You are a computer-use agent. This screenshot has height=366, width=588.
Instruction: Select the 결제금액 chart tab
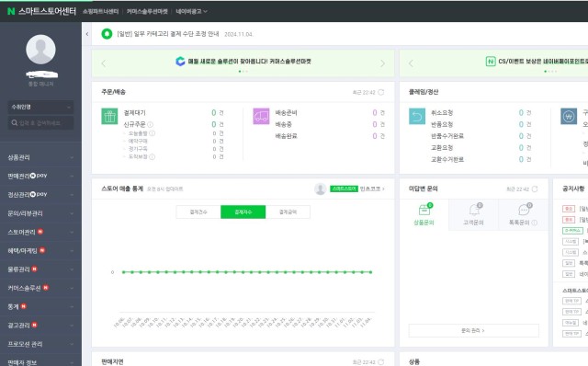coord(288,212)
